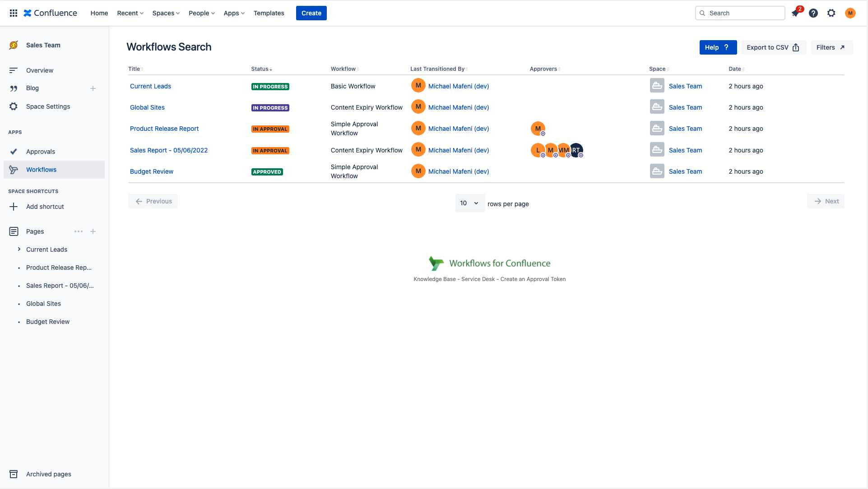
Task: Open the Spaces dropdown menu
Action: (165, 13)
